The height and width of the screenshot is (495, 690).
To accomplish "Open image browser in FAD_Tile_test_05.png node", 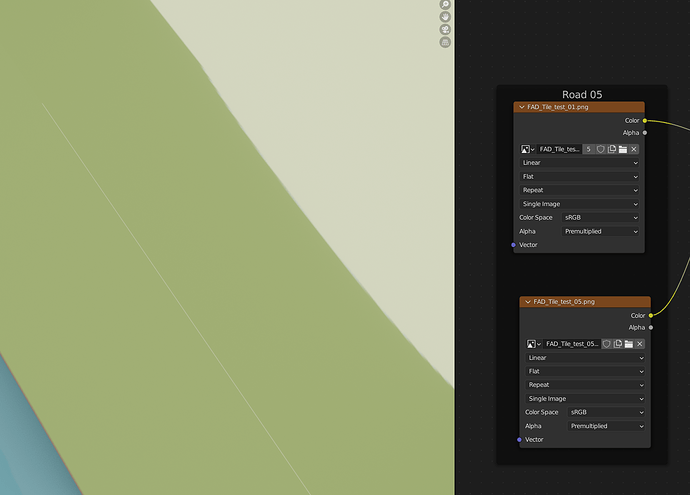I will click(533, 344).
